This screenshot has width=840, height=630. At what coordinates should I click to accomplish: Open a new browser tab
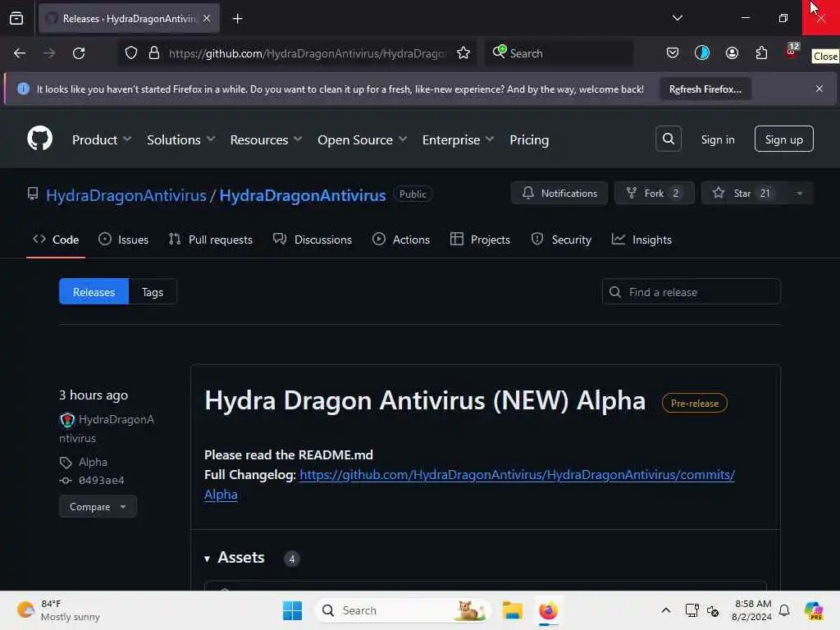[237, 19]
